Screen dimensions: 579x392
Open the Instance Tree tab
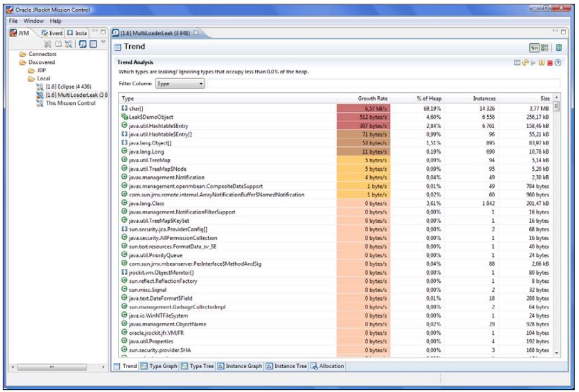point(287,366)
